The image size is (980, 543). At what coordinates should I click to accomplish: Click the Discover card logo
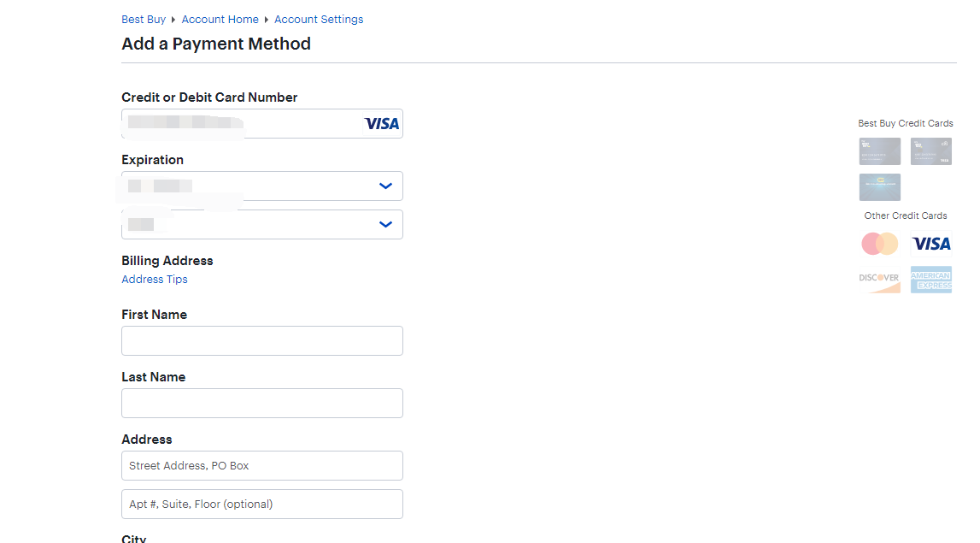pos(879,280)
